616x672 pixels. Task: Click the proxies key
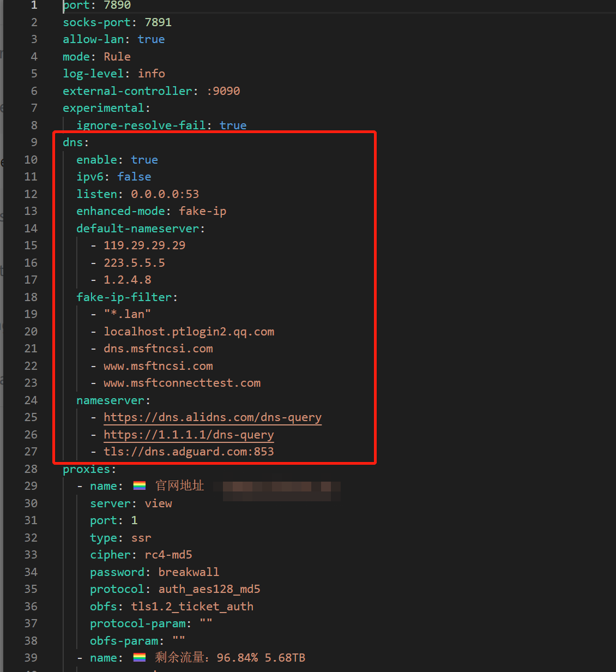point(86,469)
